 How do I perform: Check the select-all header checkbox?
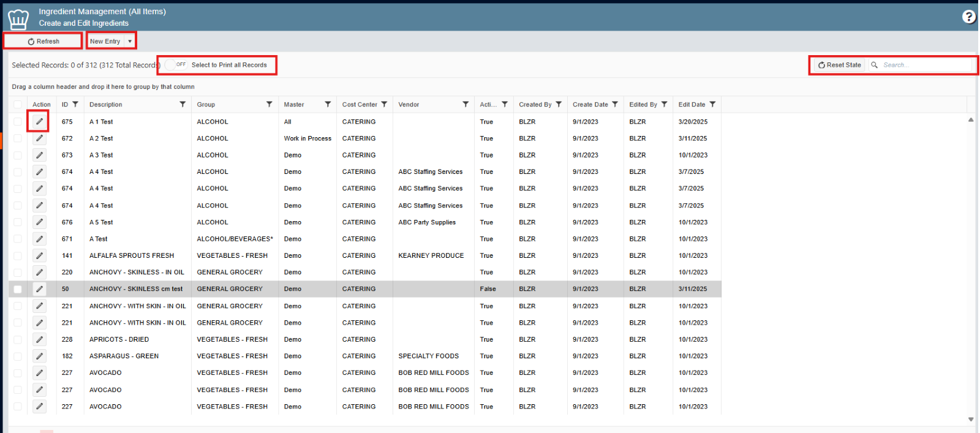pyautogui.click(x=18, y=105)
